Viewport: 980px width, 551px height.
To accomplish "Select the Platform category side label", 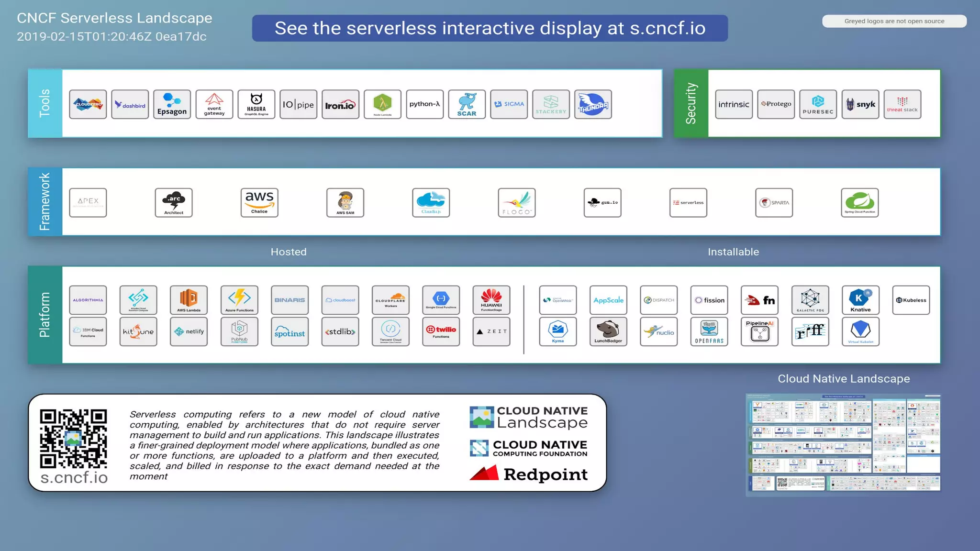I will (45, 315).
